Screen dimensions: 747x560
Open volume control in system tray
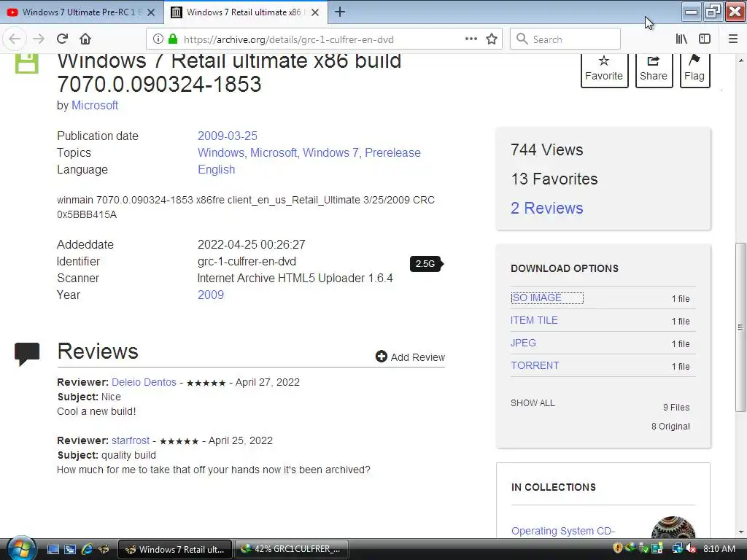tap(692, 549)
